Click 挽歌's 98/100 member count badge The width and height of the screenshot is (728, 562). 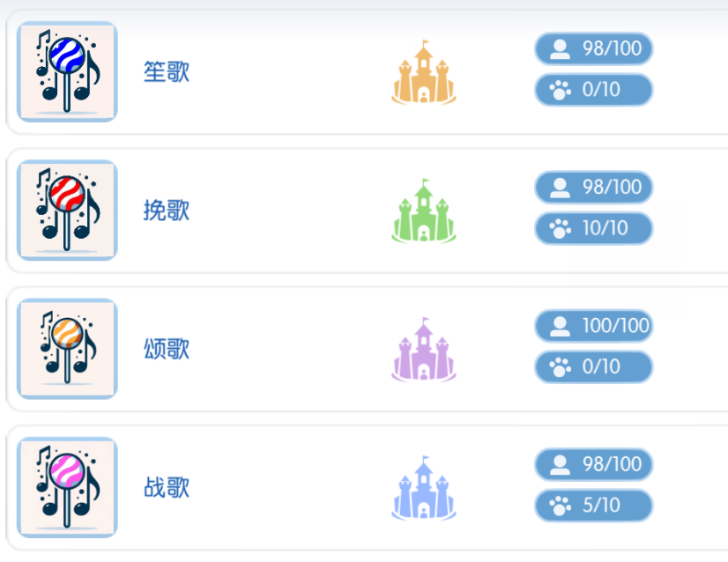[593, 187]
